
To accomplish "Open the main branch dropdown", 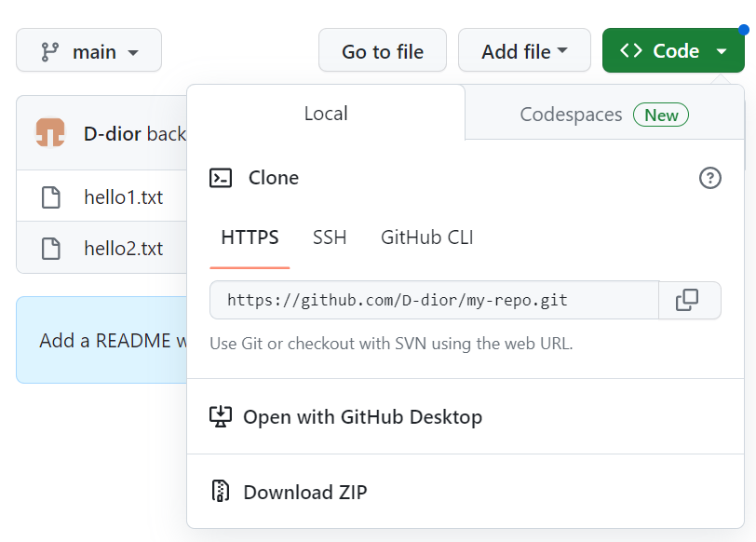I will click(x=88, y=50).
